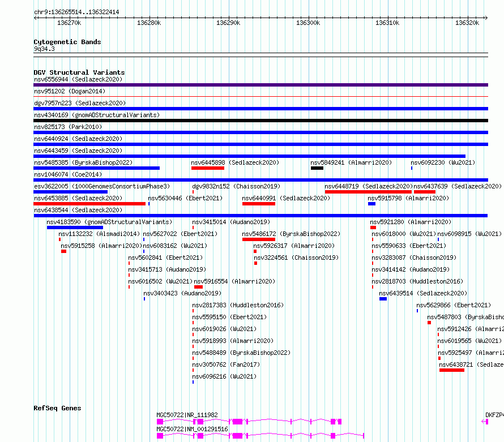Select the nsv6016502 (Wu2021) label
The height and width of the screenshot is (442, 504).
point(160,281)
